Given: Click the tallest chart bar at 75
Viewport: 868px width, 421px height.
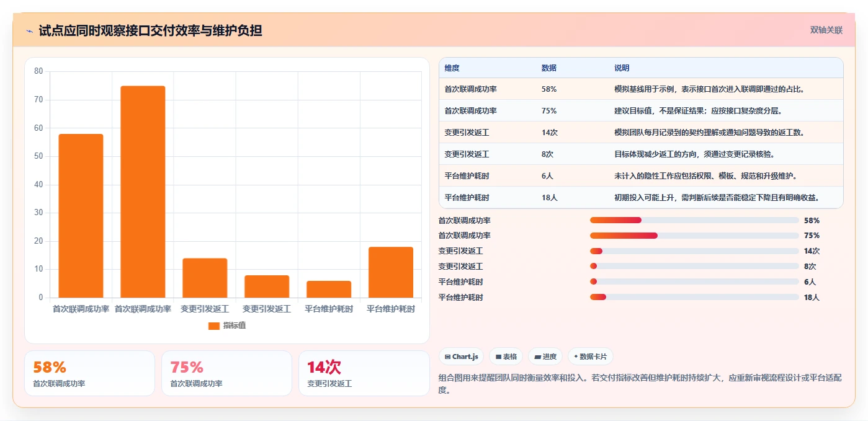Looking at the screenshot, I should pos(143,192).
